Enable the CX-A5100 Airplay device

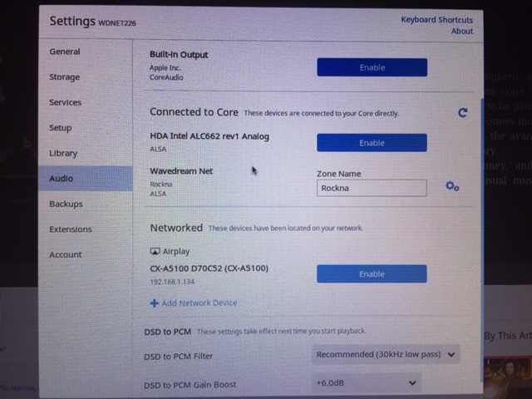372,273
